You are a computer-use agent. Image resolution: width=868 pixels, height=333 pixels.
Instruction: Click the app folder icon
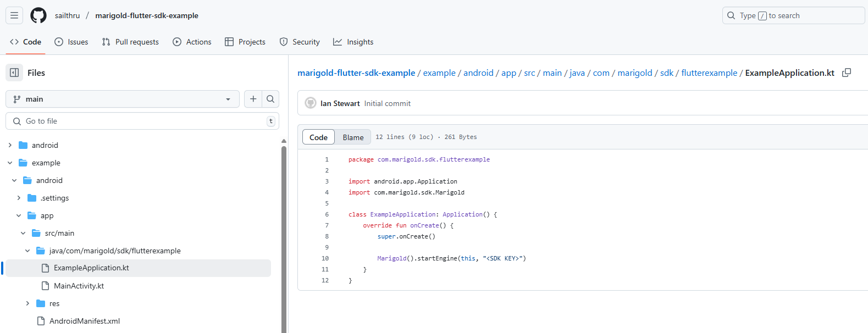[x=32, y=215]
